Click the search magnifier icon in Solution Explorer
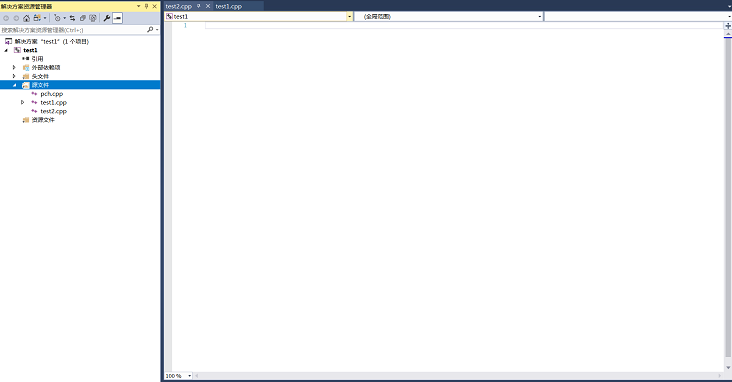 pyautogui.click(x=150, y=29)
